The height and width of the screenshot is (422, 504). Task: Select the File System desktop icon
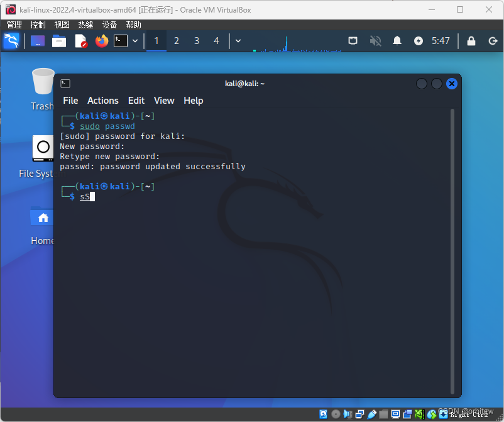click(x=42, y=157)
